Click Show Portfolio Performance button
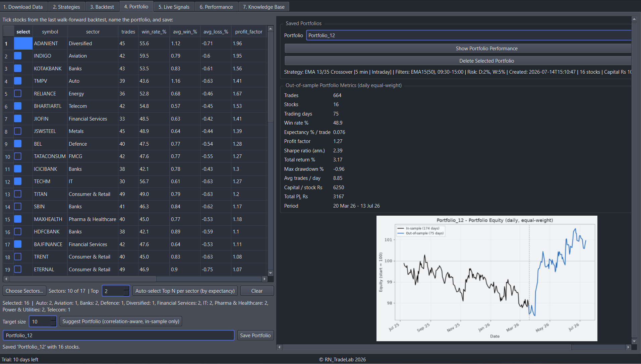 click(458, 49)
